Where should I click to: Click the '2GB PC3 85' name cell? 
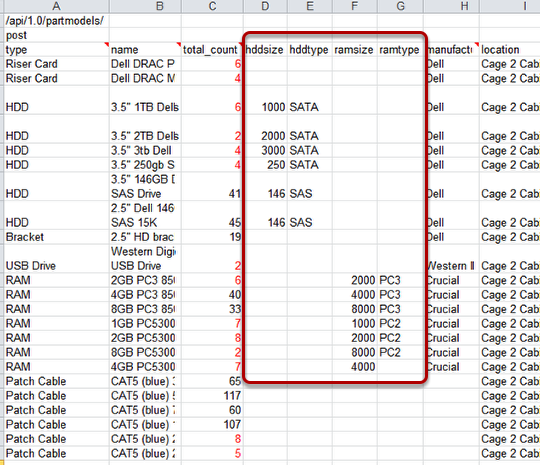click(x=145, y=280)
